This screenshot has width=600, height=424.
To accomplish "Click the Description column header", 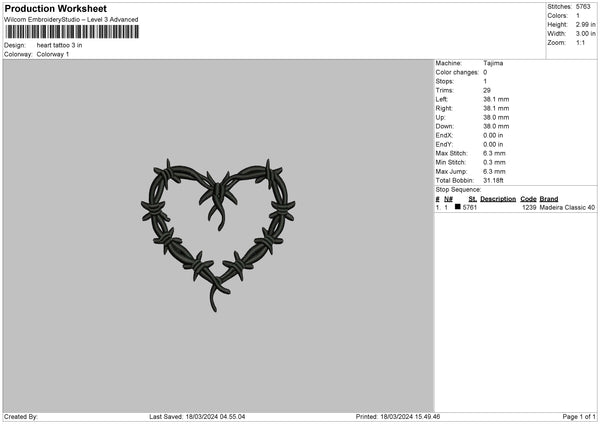I will tap(497, 198).
